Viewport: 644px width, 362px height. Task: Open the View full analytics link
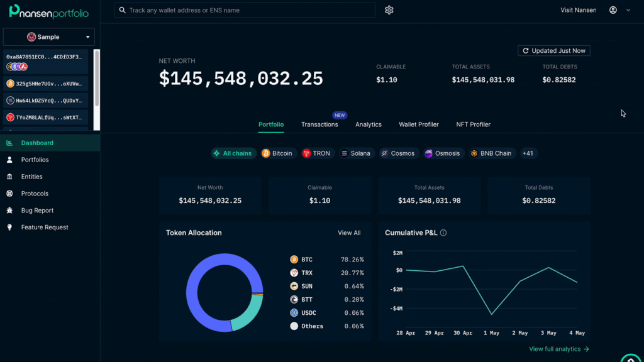558,349
